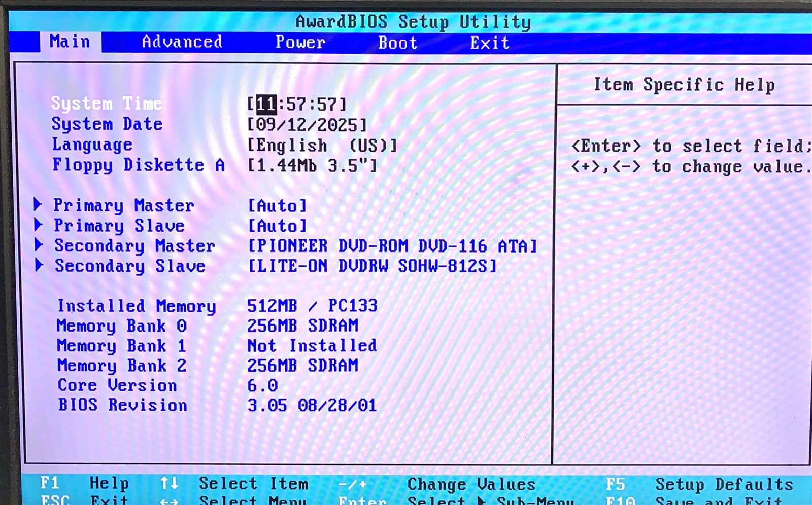Select the Primary Slave [Auto] value
The width and height of the screenshot is (812, 505).
(x=278, y=226)
